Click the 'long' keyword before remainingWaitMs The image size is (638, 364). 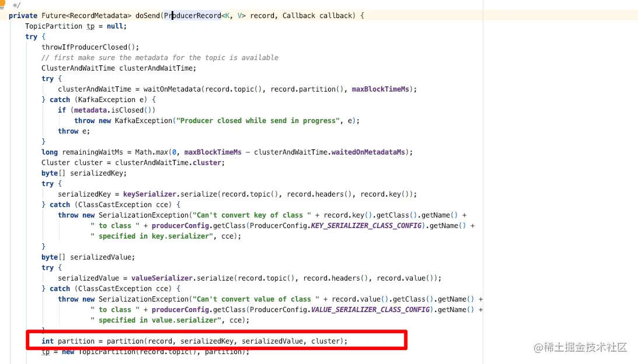click(x=49, y=152)
